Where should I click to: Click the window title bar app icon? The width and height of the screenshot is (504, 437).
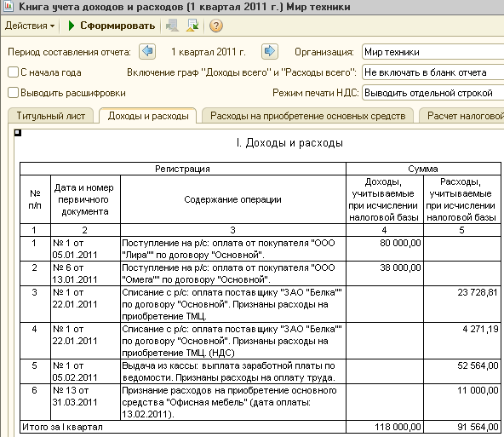tap(8, 6)
